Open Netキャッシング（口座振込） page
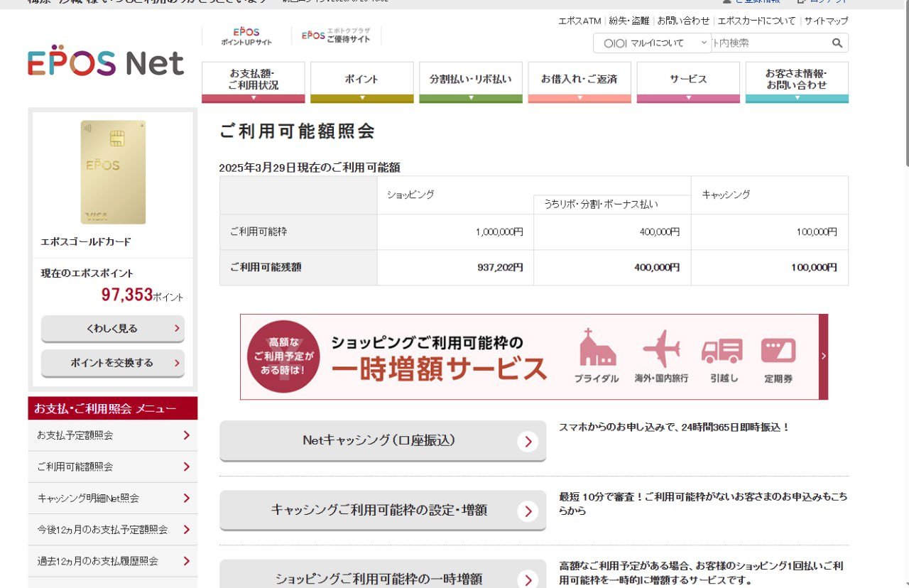The height and width of the screenshot is (588, 909). (383, 441)
